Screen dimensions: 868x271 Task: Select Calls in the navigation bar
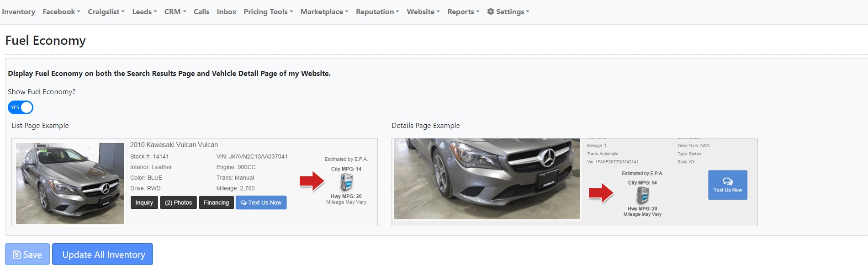tap(201, 11)
